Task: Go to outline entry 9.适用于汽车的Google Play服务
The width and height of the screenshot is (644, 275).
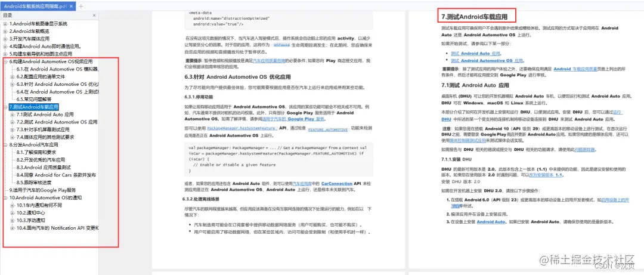Action: pos(43,190)
